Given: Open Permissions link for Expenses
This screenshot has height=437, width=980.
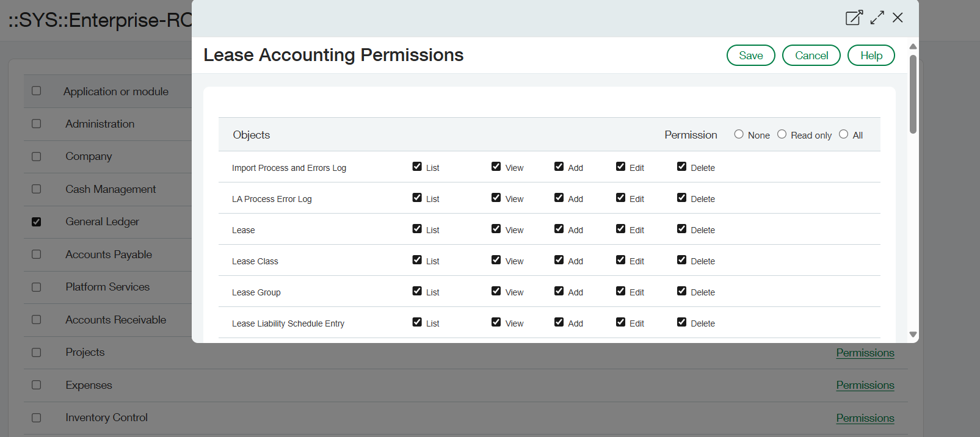Looking at the screenshot, I should [x=865, y=385].
